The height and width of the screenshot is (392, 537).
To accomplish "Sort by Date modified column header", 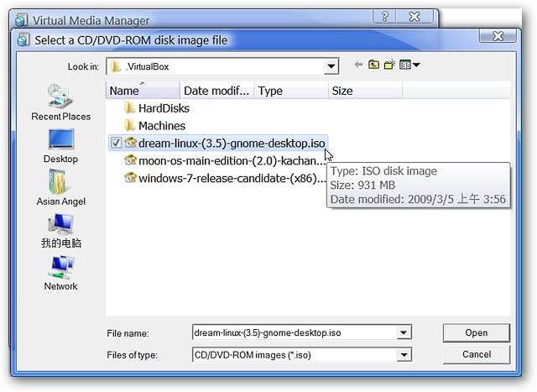I will coord(216,91).
